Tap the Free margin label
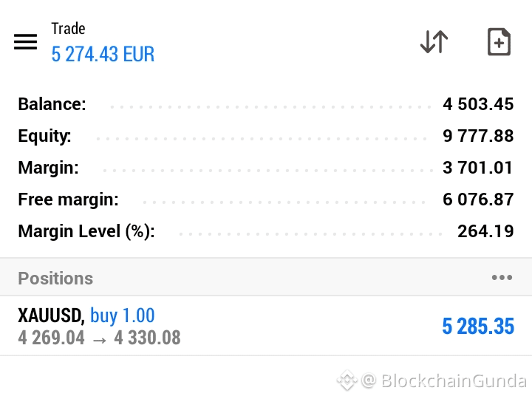Viewport: 532px width, 399px height. pos(68,199)
